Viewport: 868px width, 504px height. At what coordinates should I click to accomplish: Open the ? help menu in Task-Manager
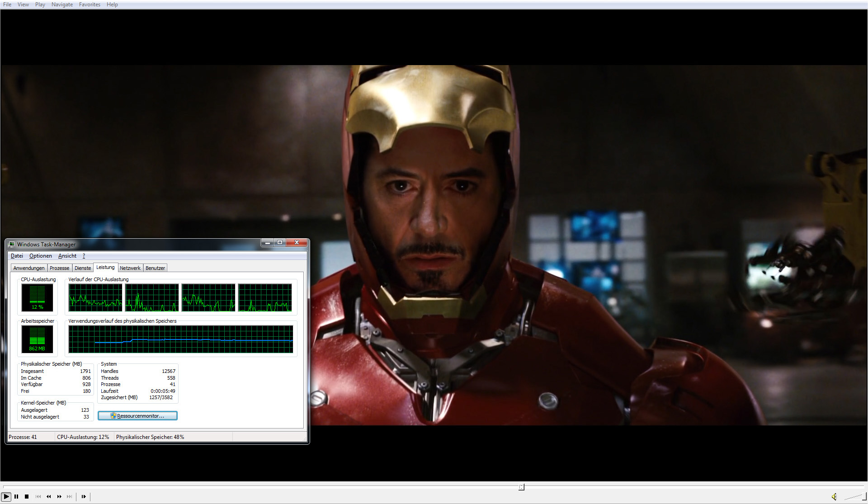(x=84, y=256)
